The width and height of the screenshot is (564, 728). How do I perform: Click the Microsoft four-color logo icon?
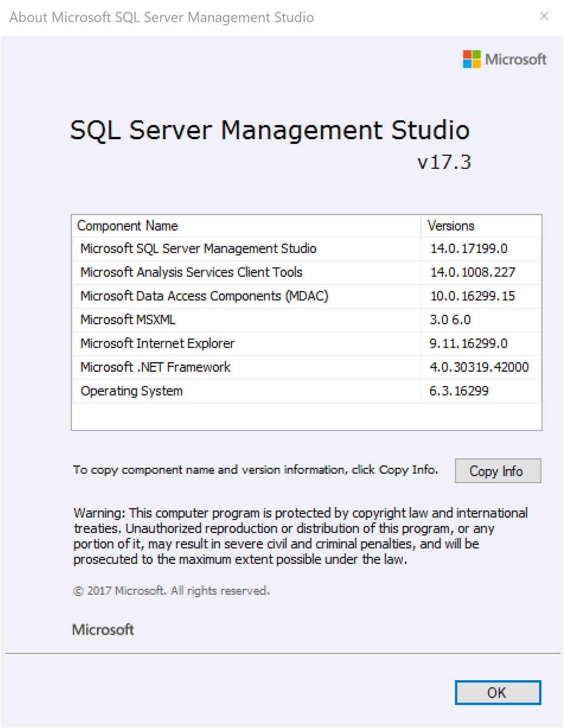(471, 59)
